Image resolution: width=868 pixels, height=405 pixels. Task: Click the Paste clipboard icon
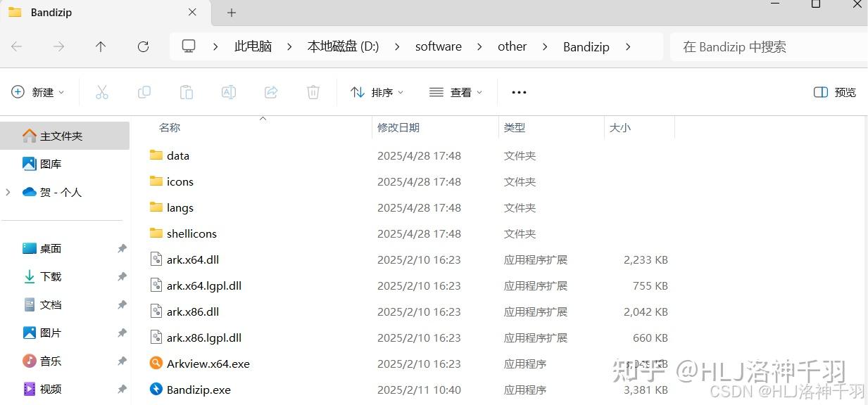coord(187,92)
